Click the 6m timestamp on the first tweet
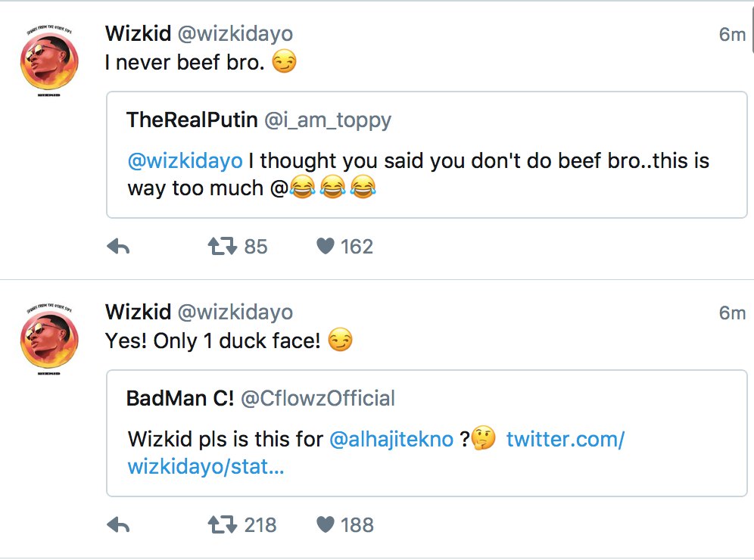The image size is (754, 560). pos(732,35)
